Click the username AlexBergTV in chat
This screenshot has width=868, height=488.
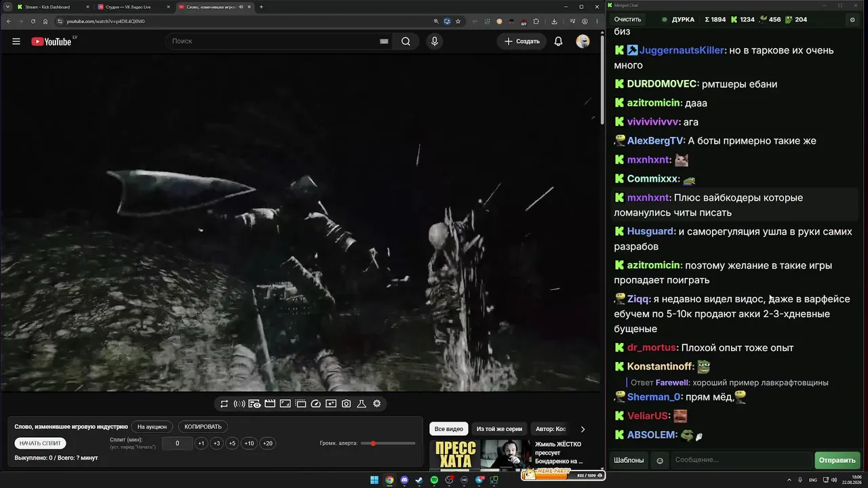click(655, 141)
